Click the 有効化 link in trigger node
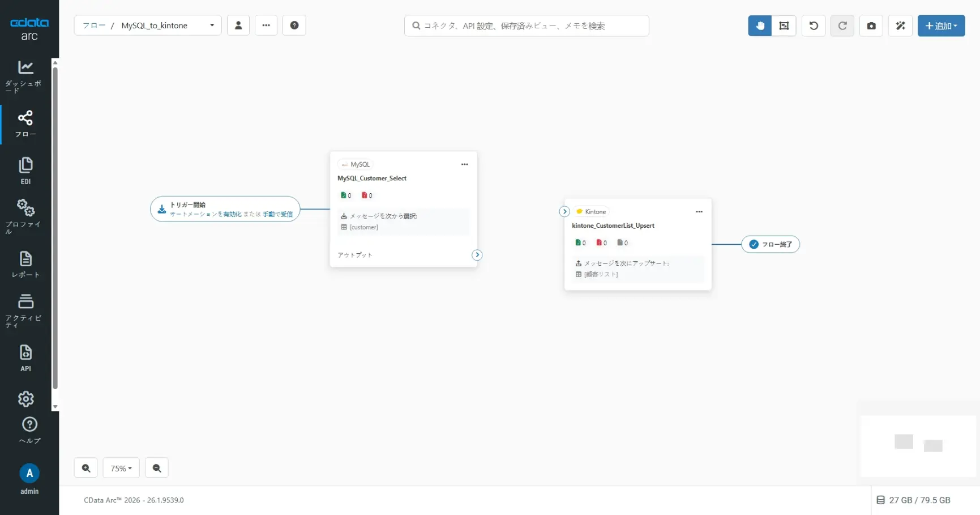This screenshot has width=980, height=515. pos(232,214)
